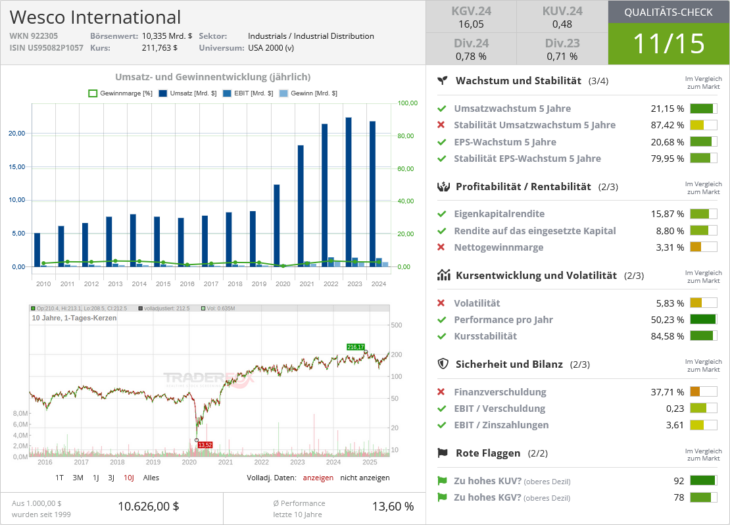Click the Zu hohes KUV? score 92
The height and width of the screenshot is (525, 730).
click(x=679, y=481)
